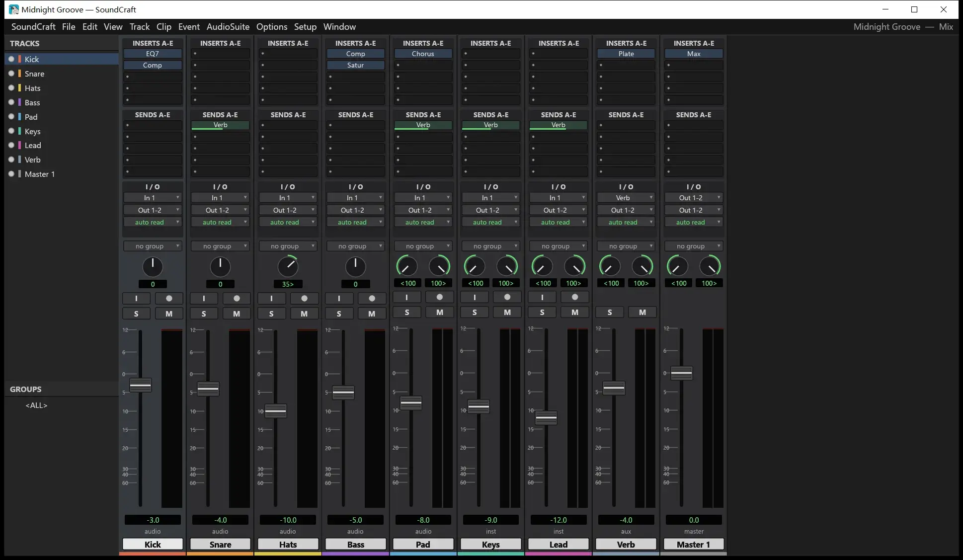
Task: Arm record on the Keys channel
Action: (507, 297)
